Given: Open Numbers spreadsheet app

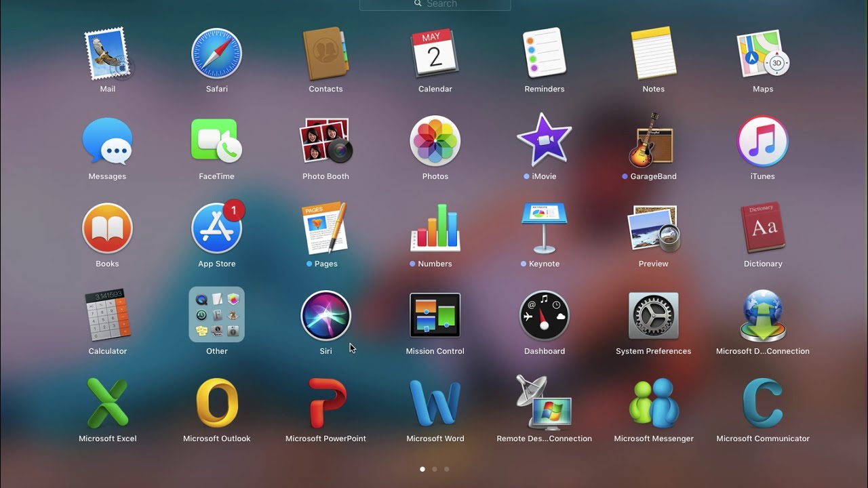Looking at the screenshot, I should click(435, 228).
